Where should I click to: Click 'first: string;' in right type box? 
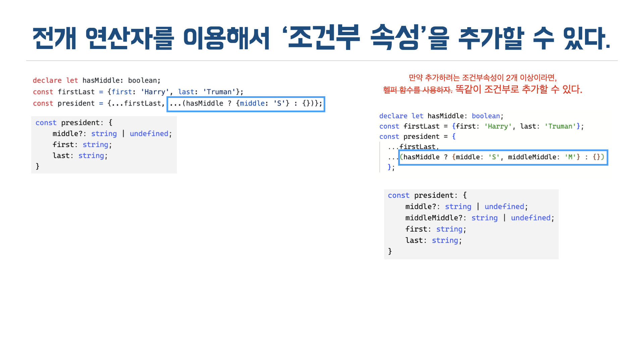pyautogui.click(x=436, y=229)
